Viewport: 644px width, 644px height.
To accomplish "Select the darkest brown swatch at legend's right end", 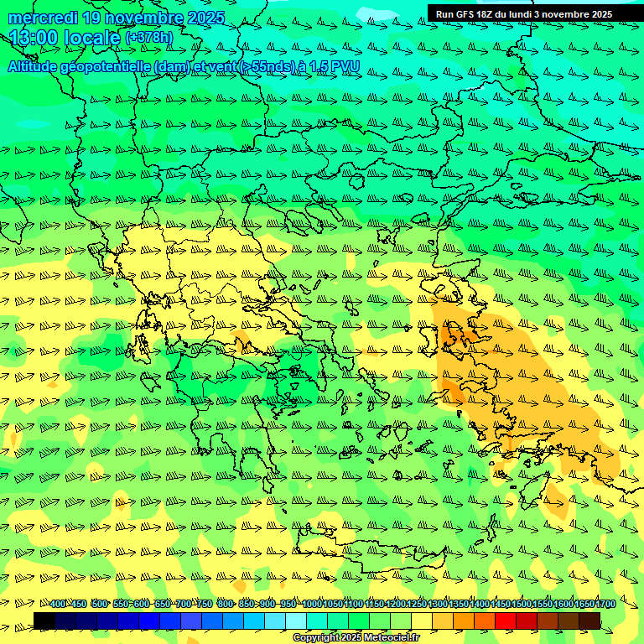I will pyautogui.click(x=589, y=621).
